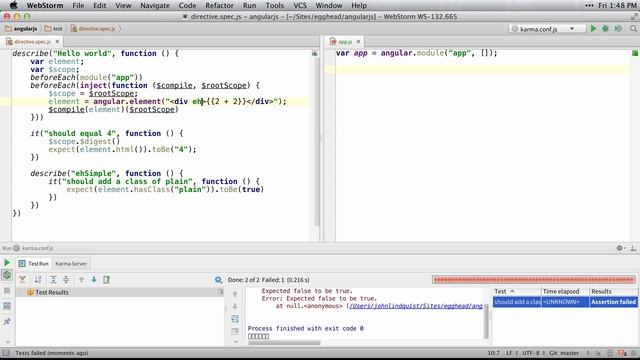Open the Apple menu
Image resolution: width=640 pixels, height=360 pixels.
point(13,5)
